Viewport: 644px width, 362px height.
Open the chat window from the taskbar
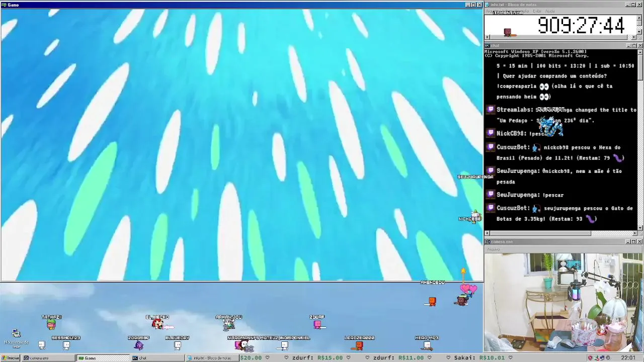(157, 358)
